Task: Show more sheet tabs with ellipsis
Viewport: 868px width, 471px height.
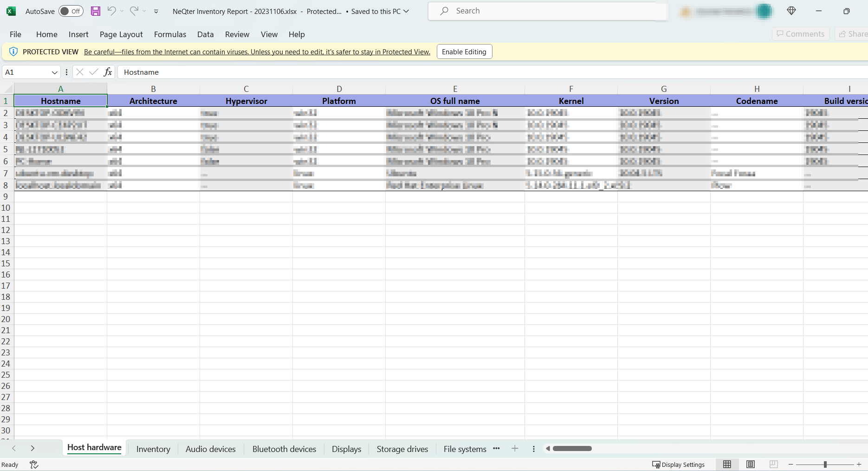Action: 497,448
